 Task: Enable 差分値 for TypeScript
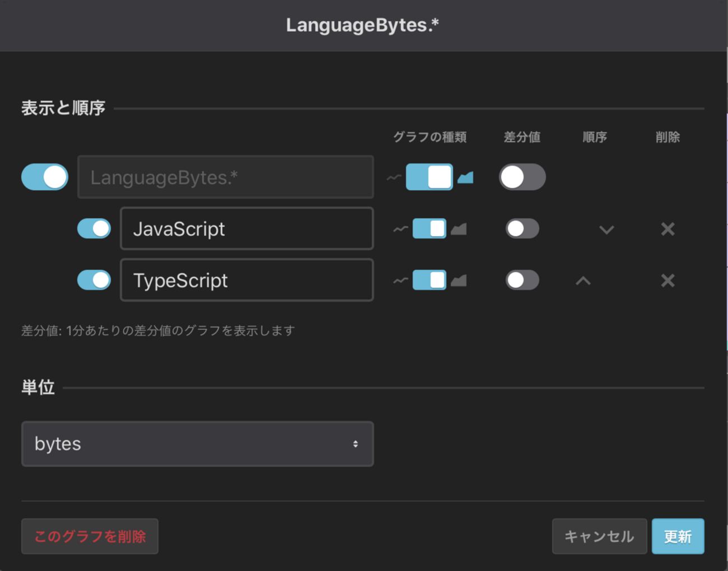pyautogui.click(x=522, y=280)
